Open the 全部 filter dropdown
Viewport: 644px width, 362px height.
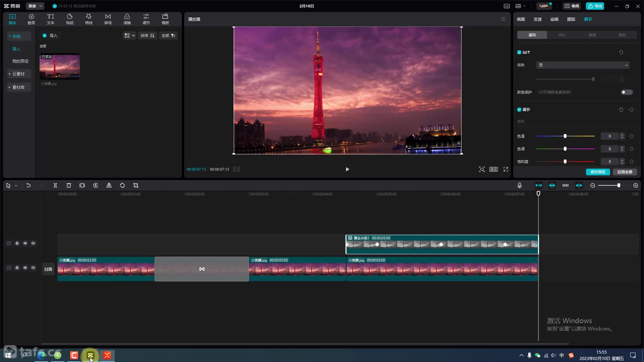[168, 36]
